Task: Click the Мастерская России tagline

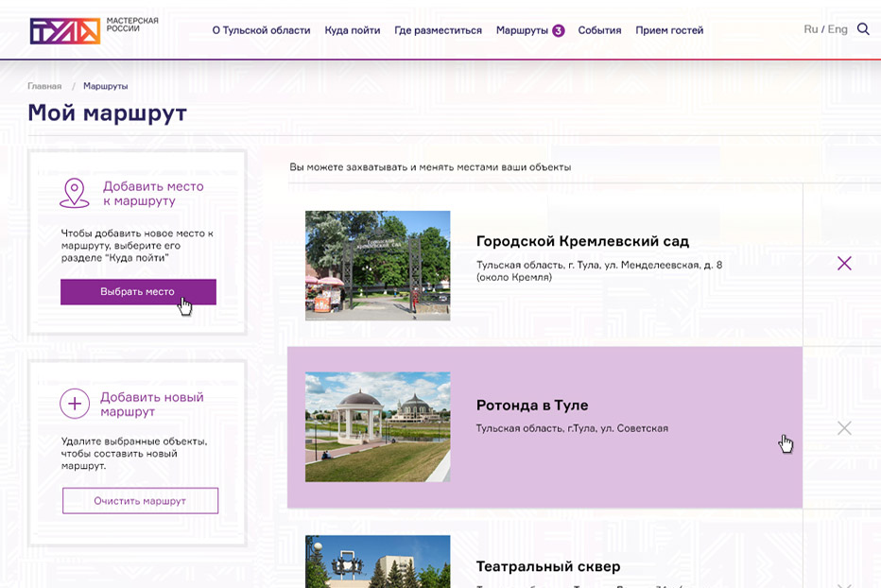Action: click(x=132, y=25)
